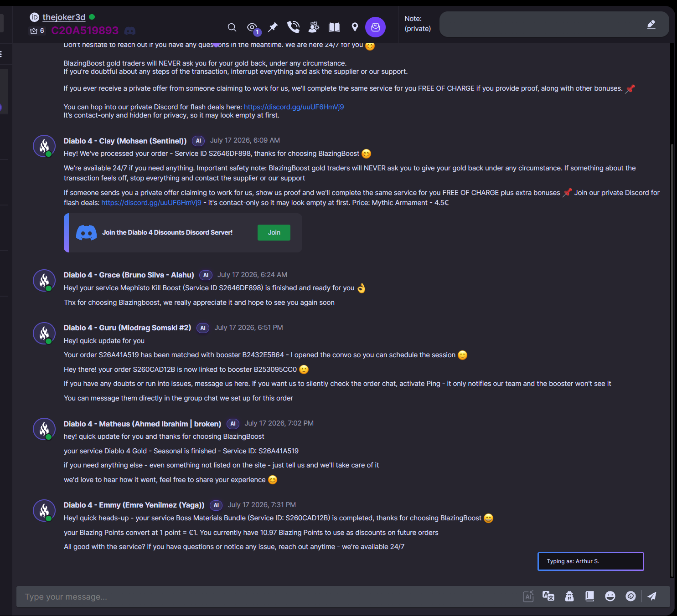Click the avatar of Emmy (Emre Yenilmez (Yaga))
The image size is (677, 616).
(x=44, y=510)
